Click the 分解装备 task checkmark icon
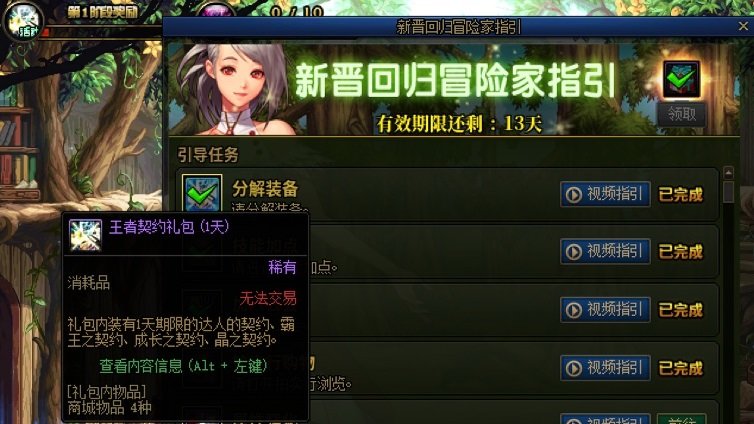Viewport: 754px width, 424px height. click(202, 193)
